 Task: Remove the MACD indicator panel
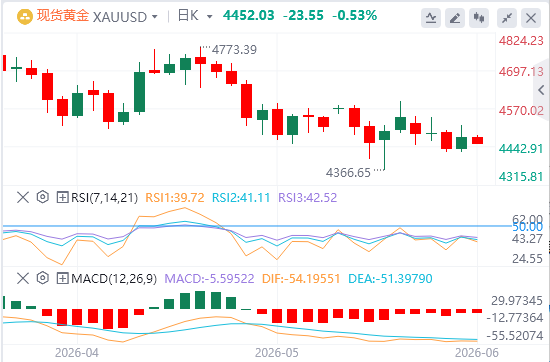point(23,279)
